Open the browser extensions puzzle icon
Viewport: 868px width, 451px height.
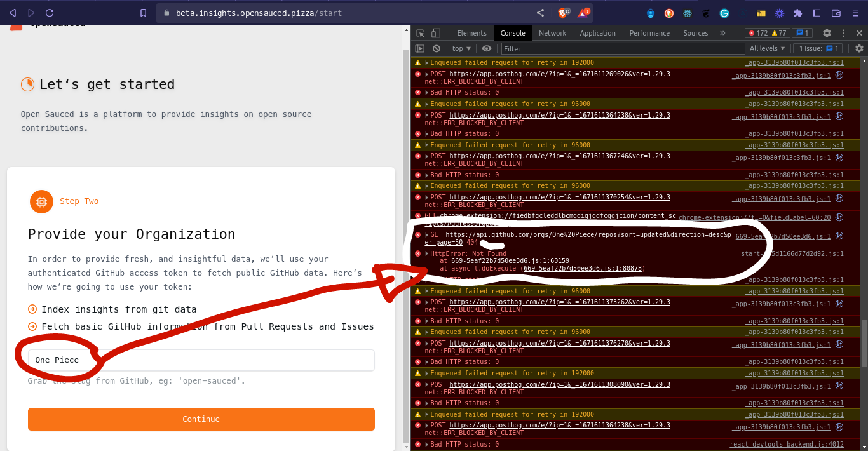[x=797, y=12]
